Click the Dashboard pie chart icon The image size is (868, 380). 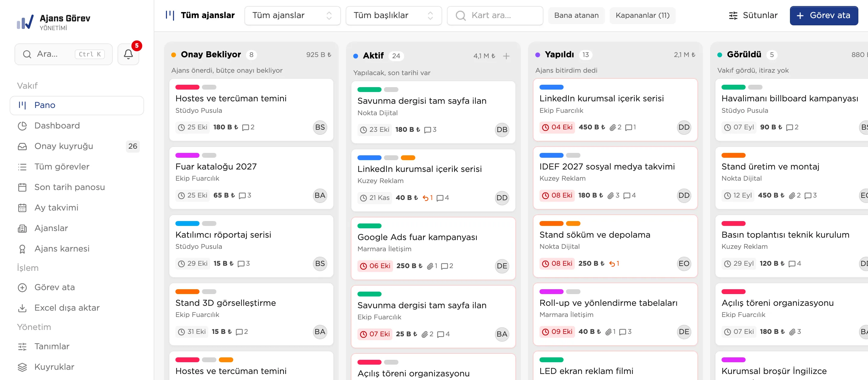22,126
